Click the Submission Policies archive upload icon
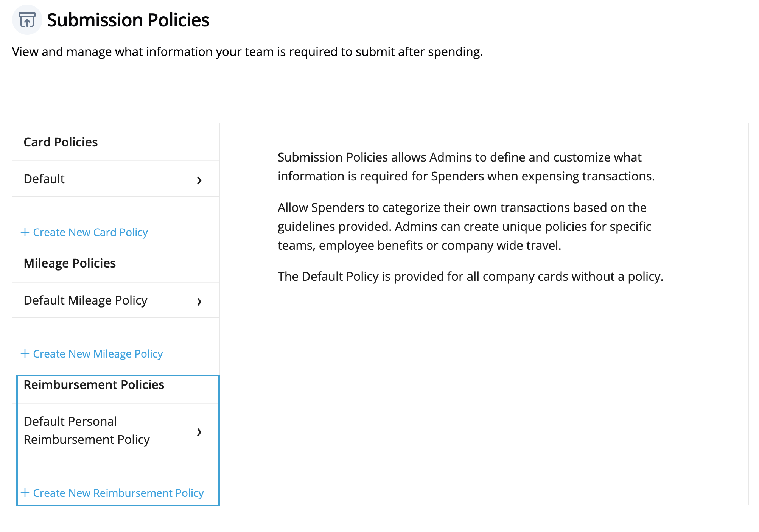The width and height of the screenshot is (759, 532). tap(27, 20)
